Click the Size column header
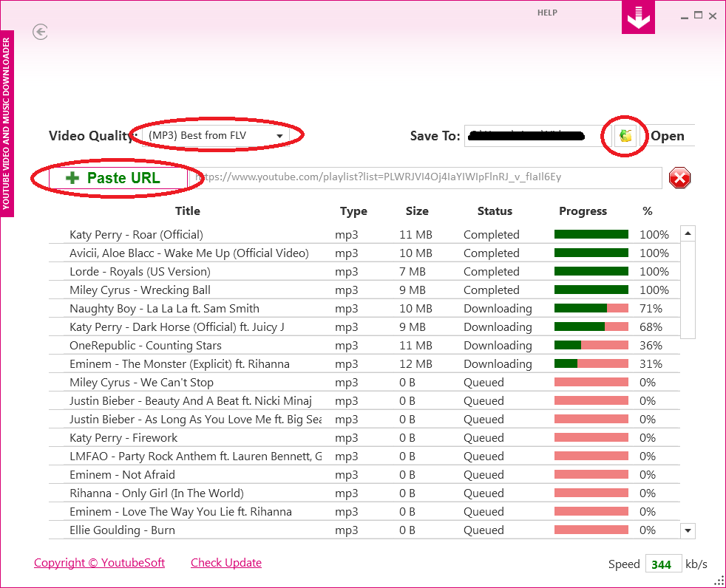 pos(417,211)
